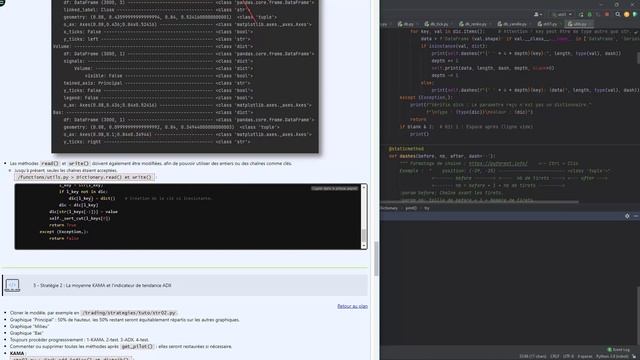Click the 'get_pilot()' inline code text
Image resolution: width=640 pixels, height=360 pixels.
tap(137, 347)
